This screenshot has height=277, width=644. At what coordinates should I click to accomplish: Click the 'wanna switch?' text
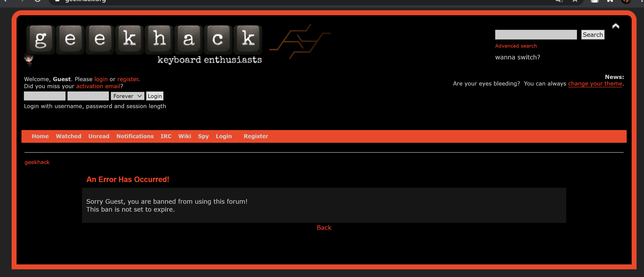[x=518, y=57]
